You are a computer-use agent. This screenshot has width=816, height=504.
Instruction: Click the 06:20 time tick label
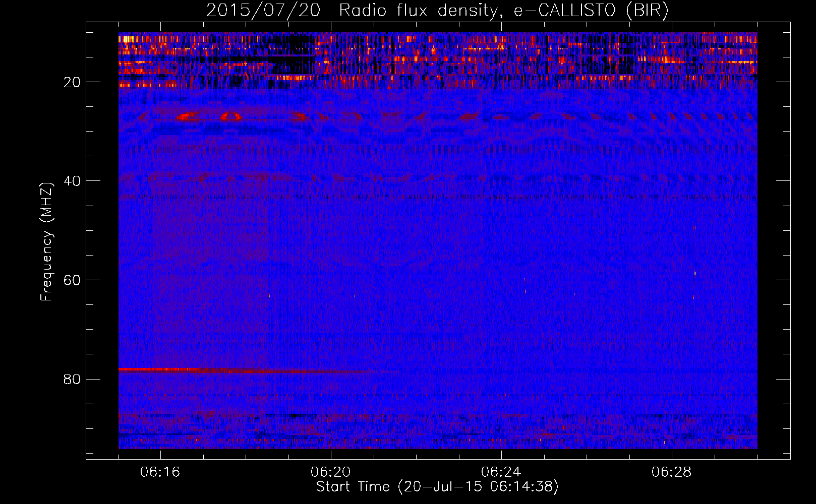tap(331, 472)
